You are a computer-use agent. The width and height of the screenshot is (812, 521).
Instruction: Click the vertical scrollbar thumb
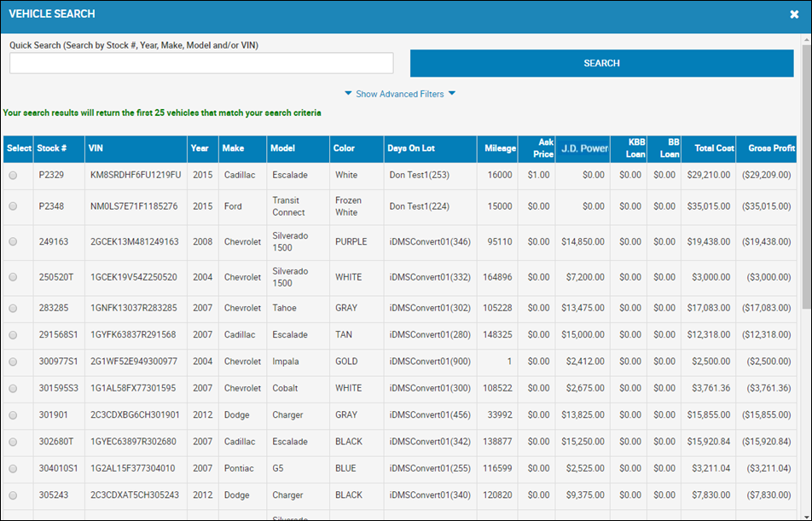pos(806,177)
